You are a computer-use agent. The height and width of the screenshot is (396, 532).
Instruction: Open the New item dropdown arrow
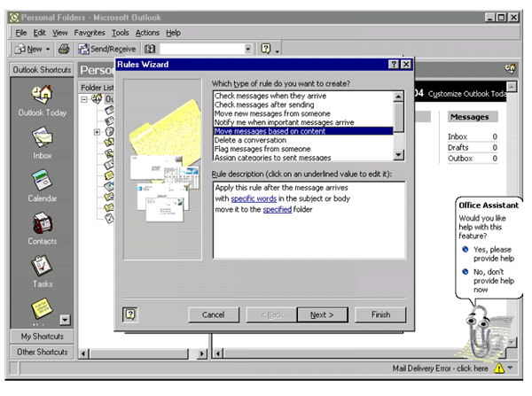[x=48, y=49]
